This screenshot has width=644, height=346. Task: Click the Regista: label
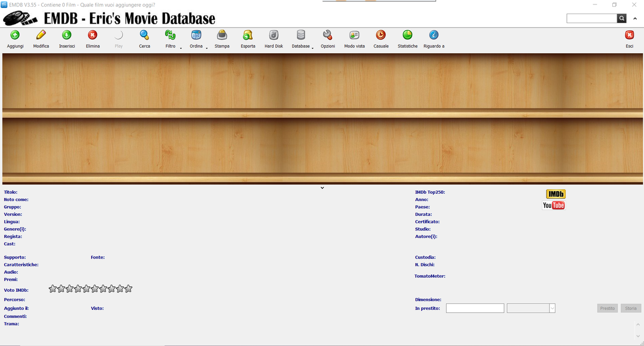pyautogui.click(x=13, y=236)
